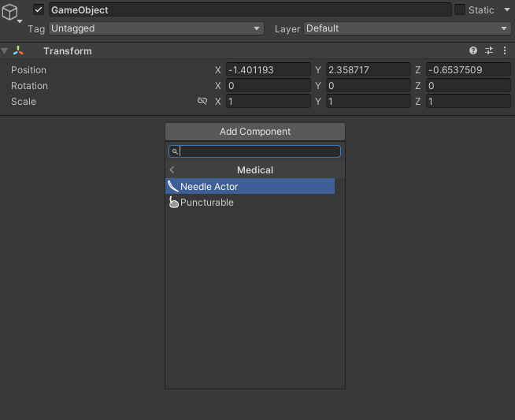Open the Tag dropdown showing Untagged
Screen dimensions: 515x420
pyautogui.click(x=156, y=28)
